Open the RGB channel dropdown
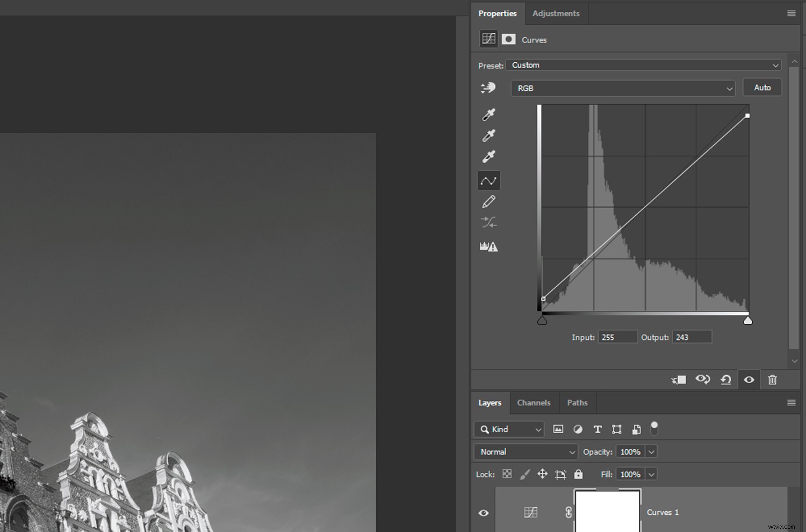Image resolution: width=806 pixels, height=532 pixels. 622,88
